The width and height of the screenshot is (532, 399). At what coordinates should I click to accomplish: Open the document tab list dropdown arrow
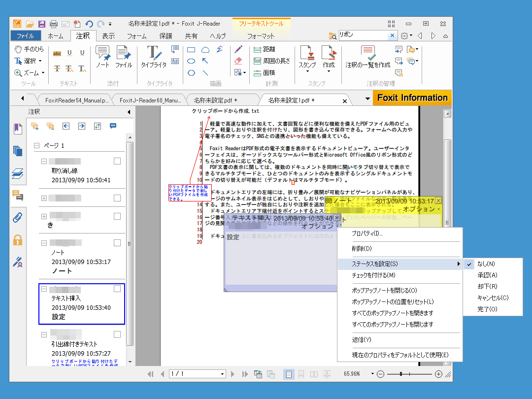(367, 99)
